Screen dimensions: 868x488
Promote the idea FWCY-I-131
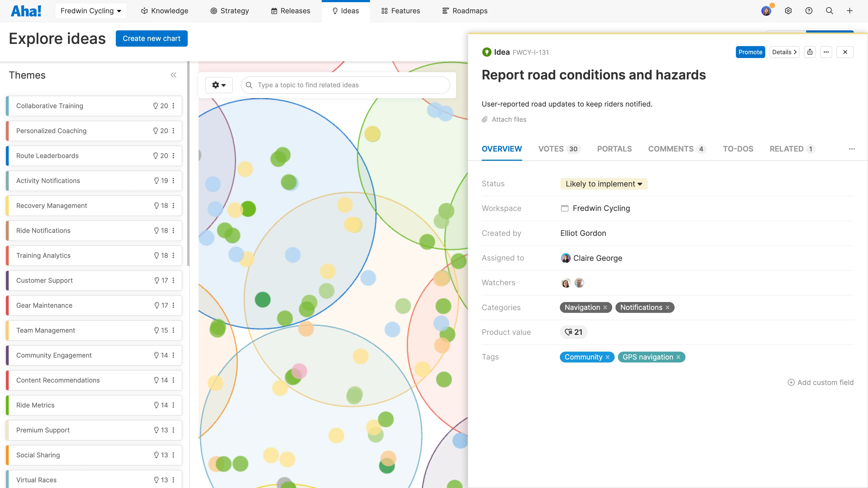click(x=750, y=52)
